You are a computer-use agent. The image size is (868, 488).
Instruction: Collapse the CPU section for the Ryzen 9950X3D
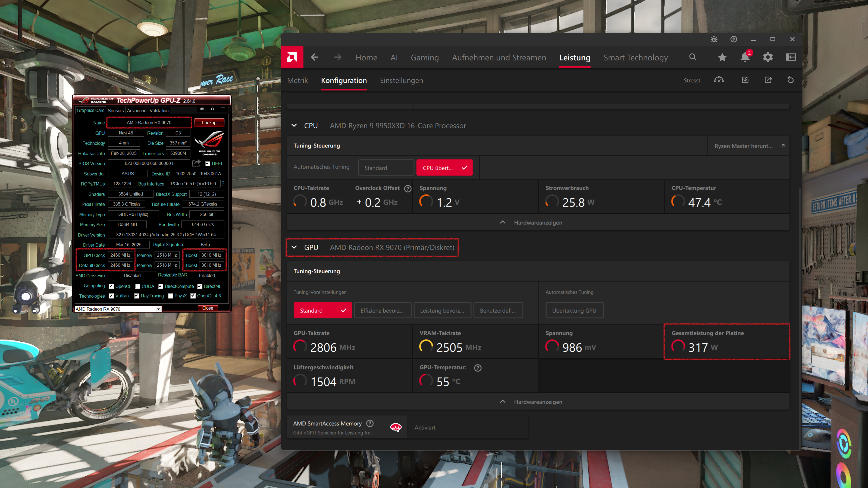(294, 125)
